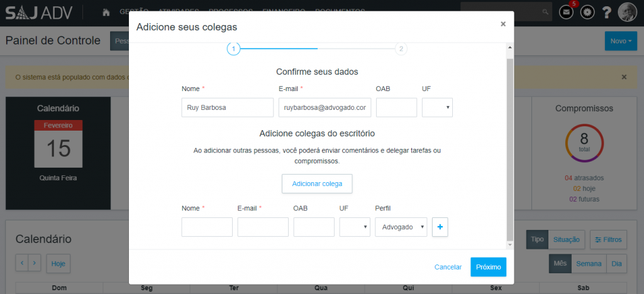Screen dimensions: 644x294
Task: Click the 'Sab' column header
Action: (583, 288)
